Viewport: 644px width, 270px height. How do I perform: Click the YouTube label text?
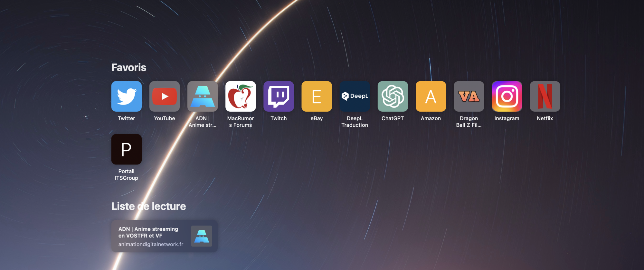click(x=165, y=118)
